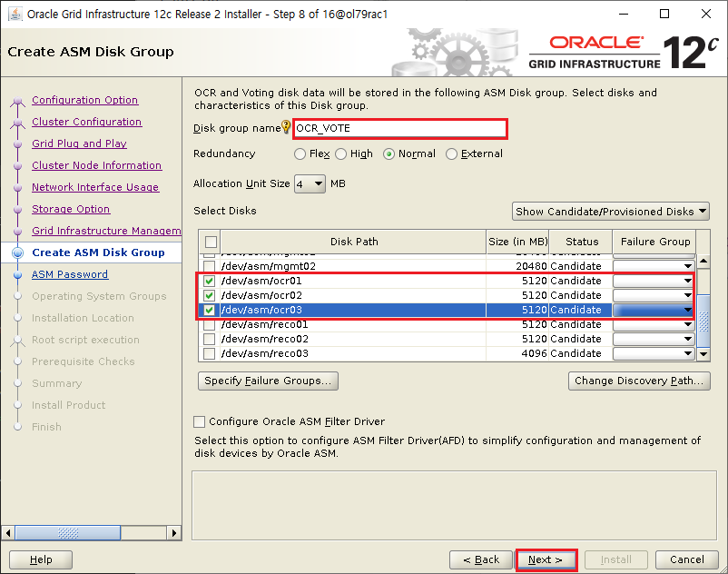Image resolution: width=728 pixels, height=574 pixels.
Task: Click disk table scrollbar up arrow
Action: (703, 262)
